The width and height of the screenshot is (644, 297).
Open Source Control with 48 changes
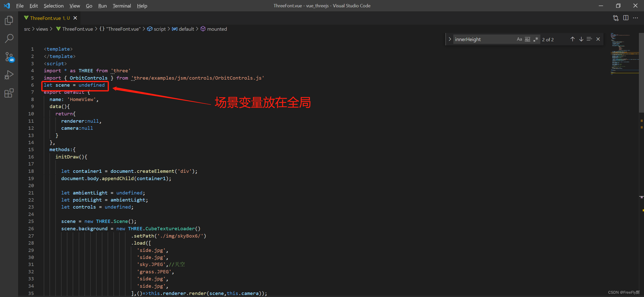[x=9, y=57]
